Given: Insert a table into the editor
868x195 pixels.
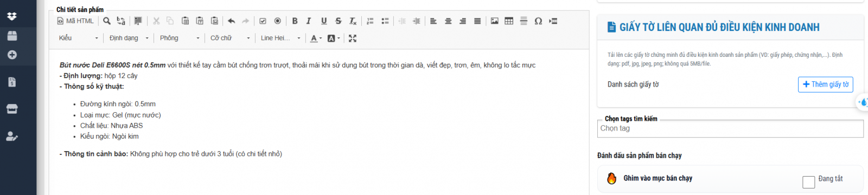Looking at the screenshot, I should (x=509, y=21).
